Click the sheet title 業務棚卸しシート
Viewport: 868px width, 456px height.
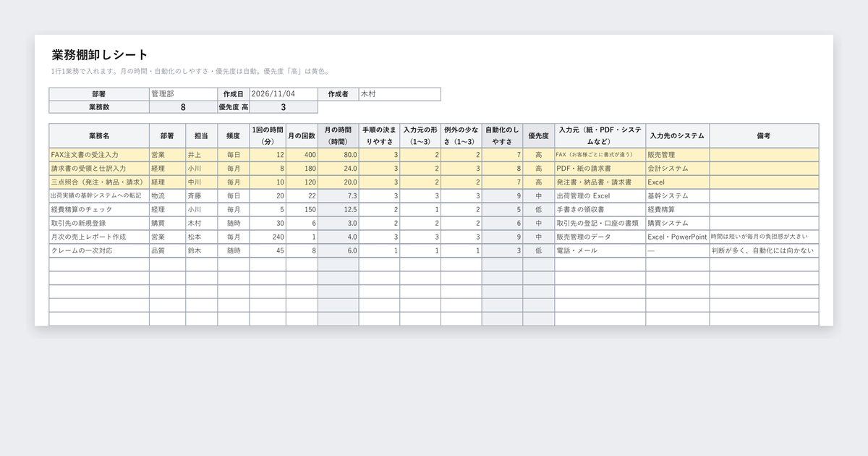(x=100, y=55)
